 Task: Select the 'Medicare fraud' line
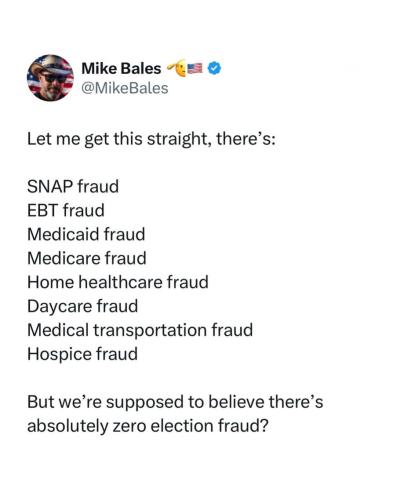tap(87, 258)
